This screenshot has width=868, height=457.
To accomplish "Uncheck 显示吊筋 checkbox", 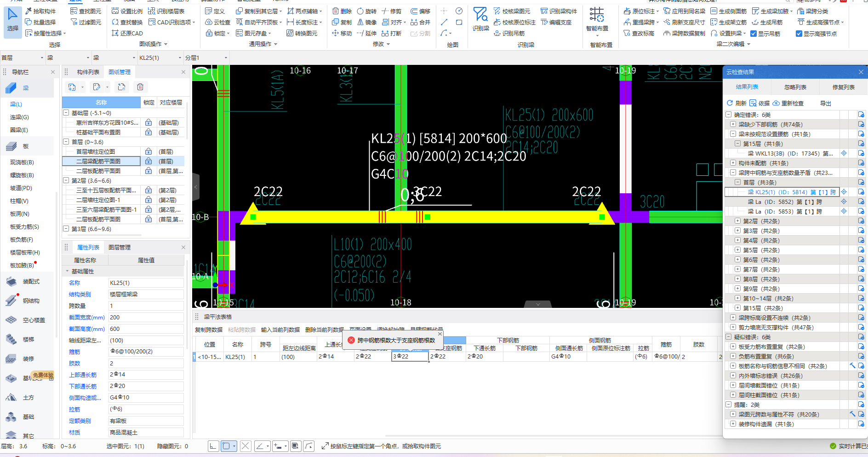I will (753, 34).
